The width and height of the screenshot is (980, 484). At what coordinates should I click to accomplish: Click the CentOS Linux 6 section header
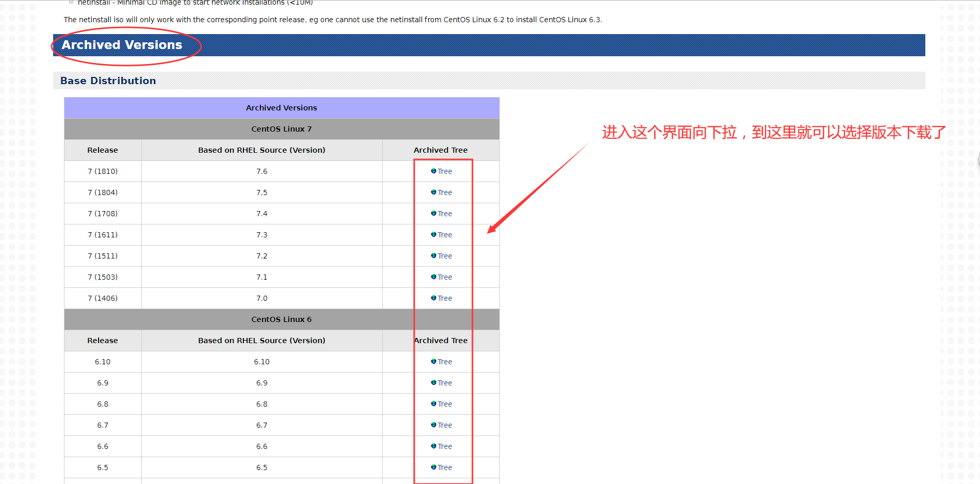click(x=282, y=319)
